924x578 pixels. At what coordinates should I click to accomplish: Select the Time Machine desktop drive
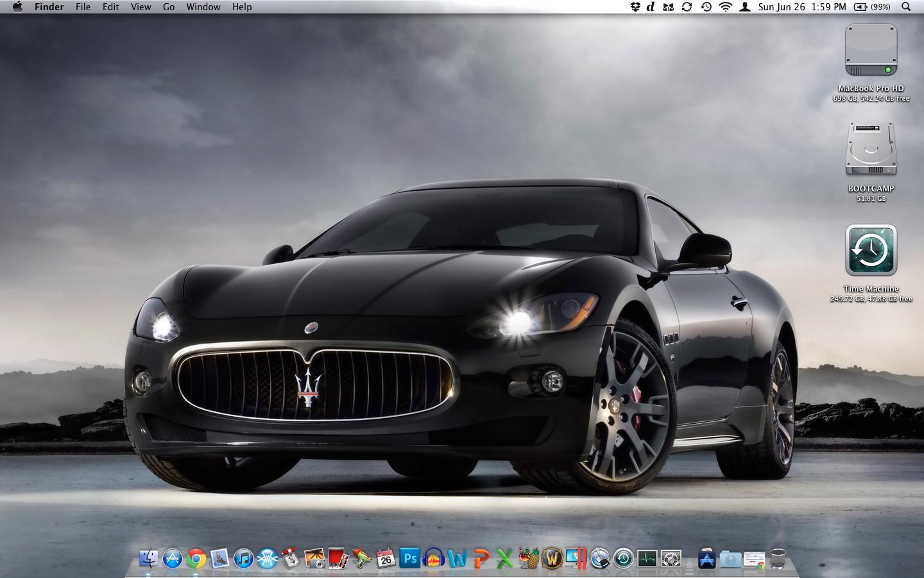click(x=871, y=250)
